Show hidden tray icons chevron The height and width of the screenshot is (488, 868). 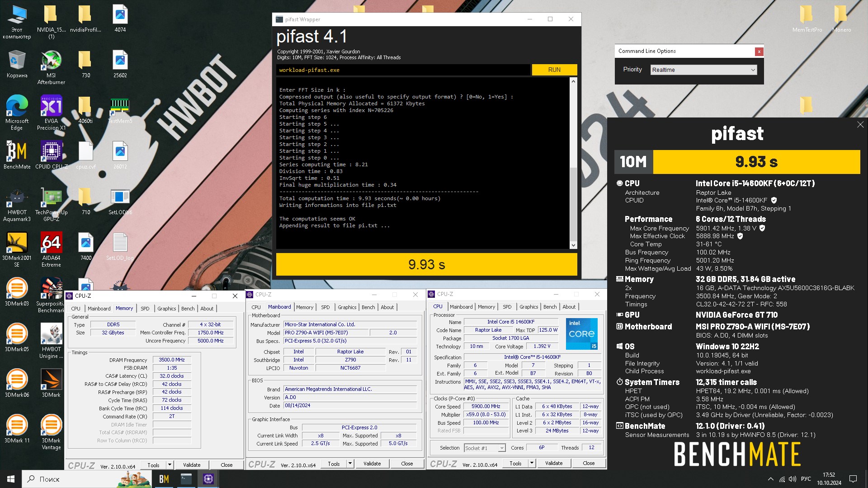point(770,479)
